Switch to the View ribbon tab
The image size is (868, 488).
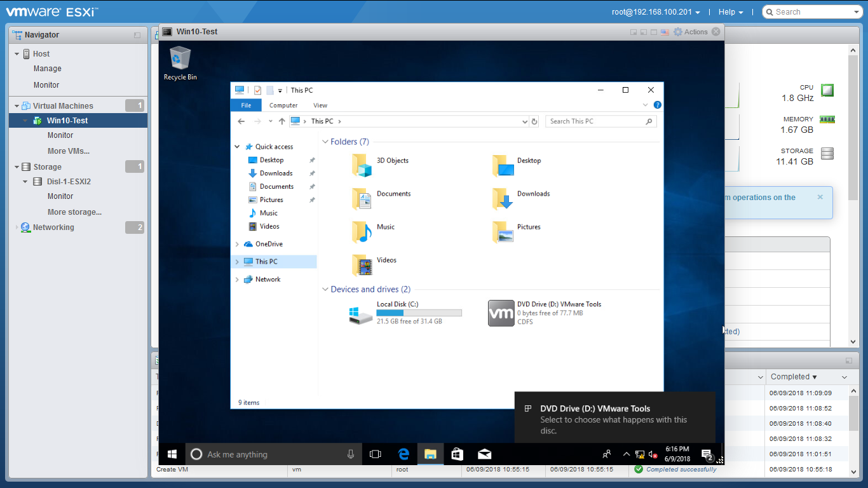point(320,105)
